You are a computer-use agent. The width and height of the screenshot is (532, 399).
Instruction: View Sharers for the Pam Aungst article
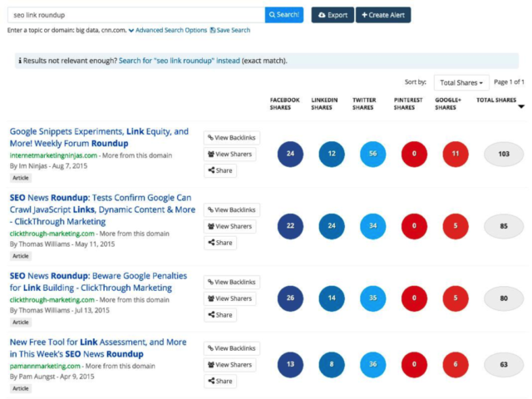click(x=229, y=364)
